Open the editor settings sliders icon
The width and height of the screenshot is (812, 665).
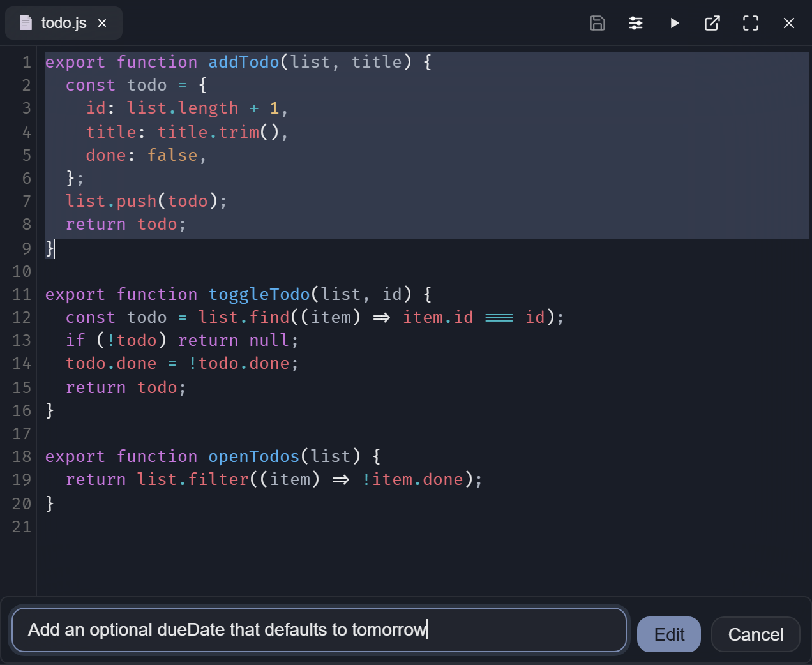(x=636, y=24)
